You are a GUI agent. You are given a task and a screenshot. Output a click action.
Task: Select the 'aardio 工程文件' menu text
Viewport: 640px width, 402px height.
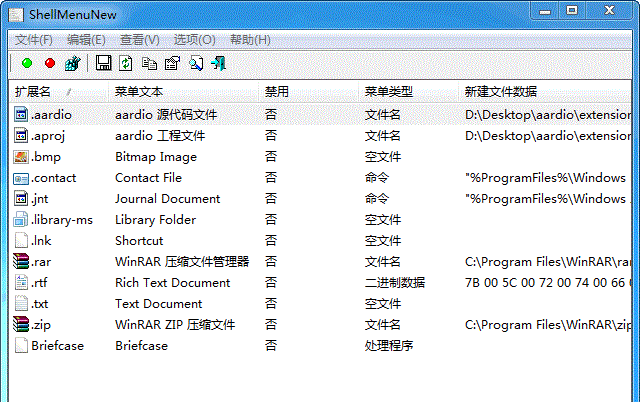(x=160, y=136)
